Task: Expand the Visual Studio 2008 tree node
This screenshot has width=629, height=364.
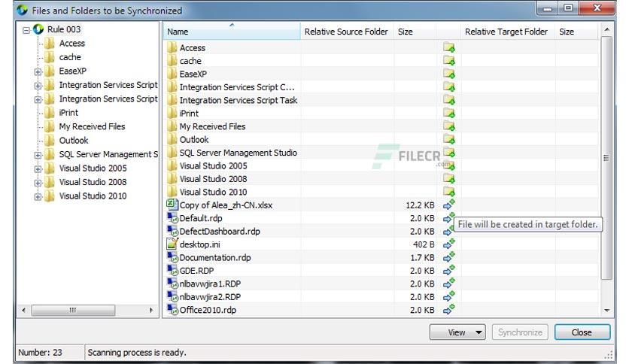Action: [38, 183]
